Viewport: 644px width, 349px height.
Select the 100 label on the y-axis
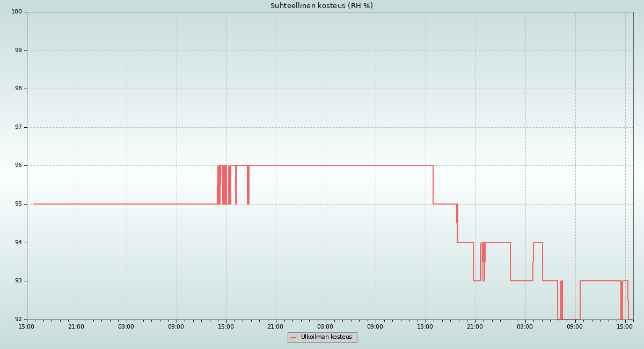coord(17,12)
